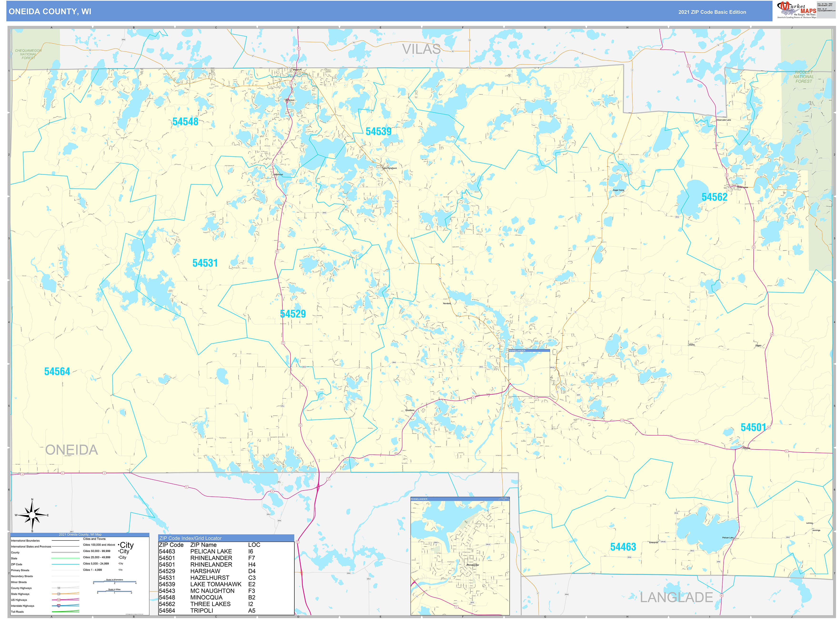Toggle the Secondary Streets legend entry

[x=65, y=576]
